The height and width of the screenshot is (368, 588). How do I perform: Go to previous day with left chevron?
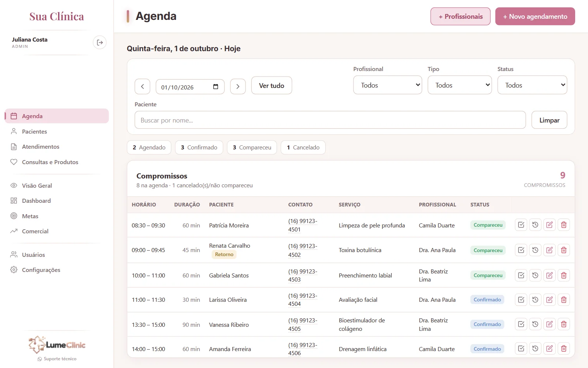tap(143, 87)
